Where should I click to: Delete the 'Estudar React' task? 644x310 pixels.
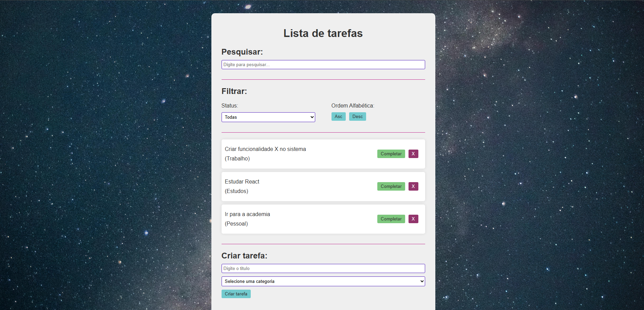click(x=413, y=186)
